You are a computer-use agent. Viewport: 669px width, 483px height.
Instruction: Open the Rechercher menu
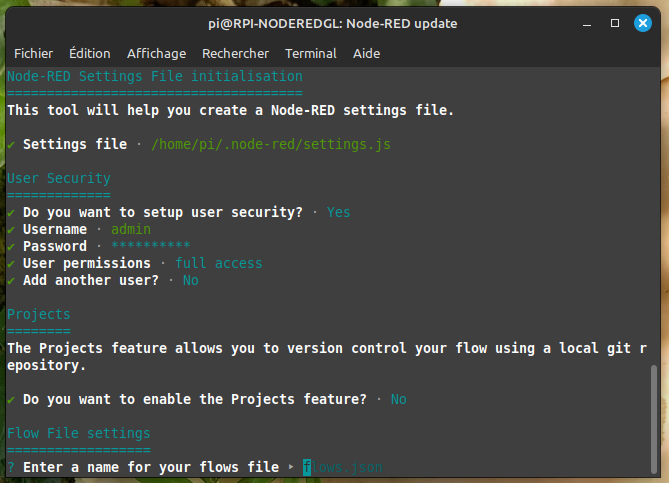tap(235, 53)
